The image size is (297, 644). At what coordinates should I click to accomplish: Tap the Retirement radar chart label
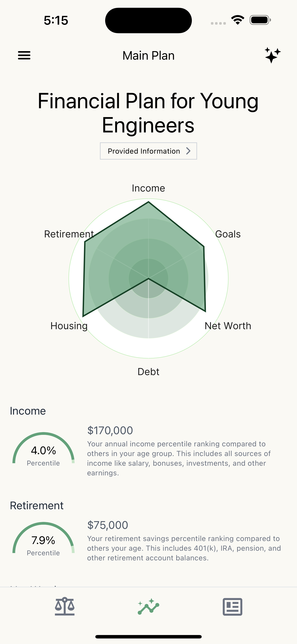point(69,234)
